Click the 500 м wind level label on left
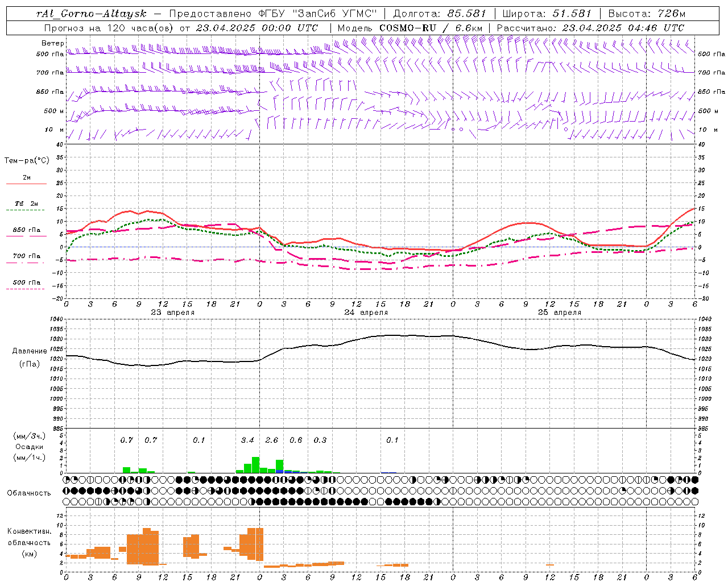Viewport: 728px width, 582px height. tap(54, 111)
